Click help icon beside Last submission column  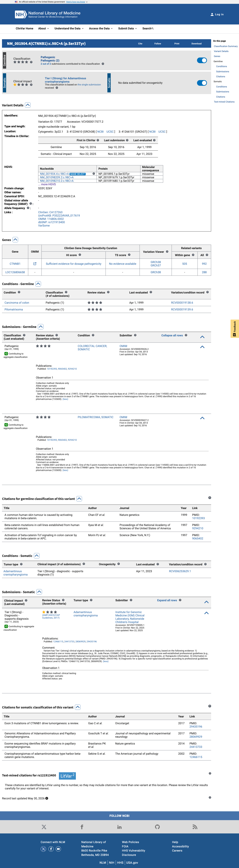(x=127, y=140)
